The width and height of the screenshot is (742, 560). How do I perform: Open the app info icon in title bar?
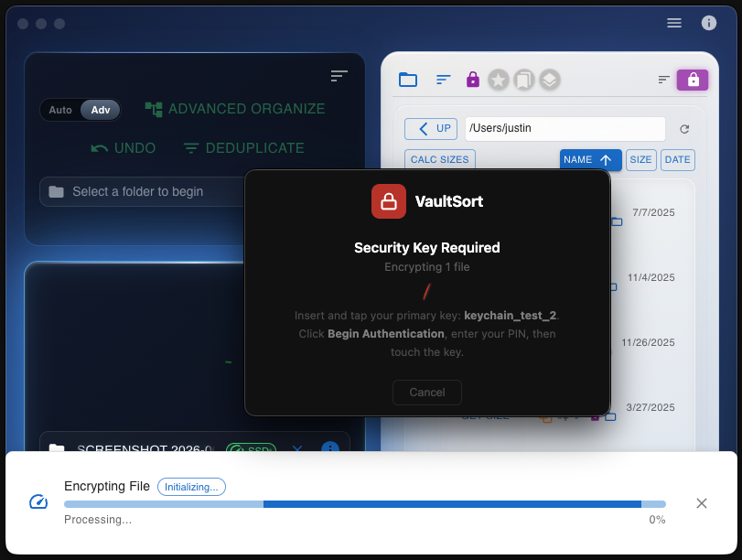(708, 23)
